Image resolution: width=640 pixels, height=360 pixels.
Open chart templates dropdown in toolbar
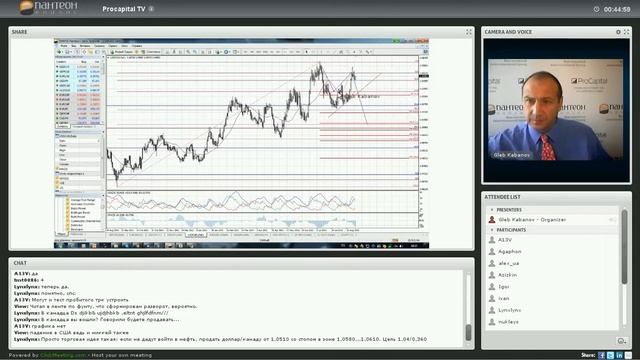(x=236, y=52)
